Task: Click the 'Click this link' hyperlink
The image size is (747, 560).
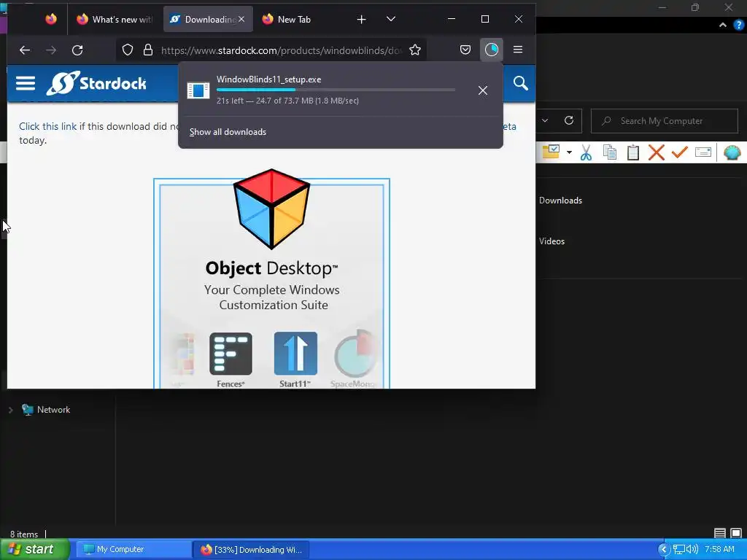Action: [x=47, y=126]
